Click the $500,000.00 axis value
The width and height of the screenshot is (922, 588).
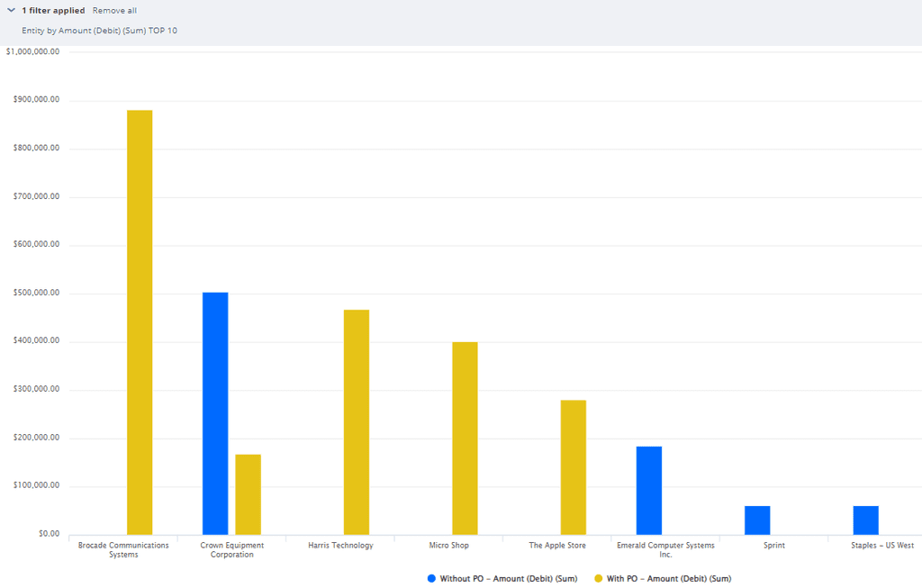click(x=36, y=293)
